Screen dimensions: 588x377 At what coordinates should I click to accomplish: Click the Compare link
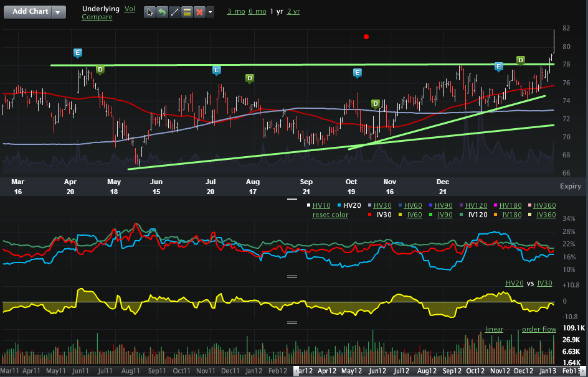97,17
